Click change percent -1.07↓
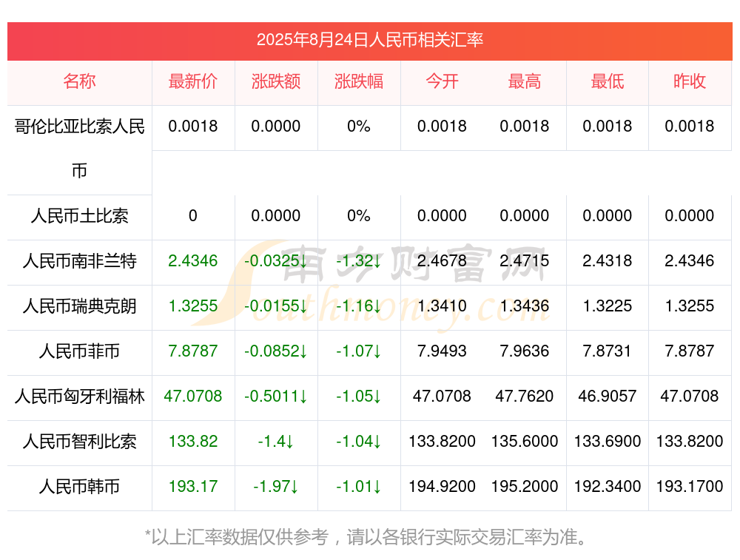This screenshot has width=740, height=560. [x=359, y=351]
